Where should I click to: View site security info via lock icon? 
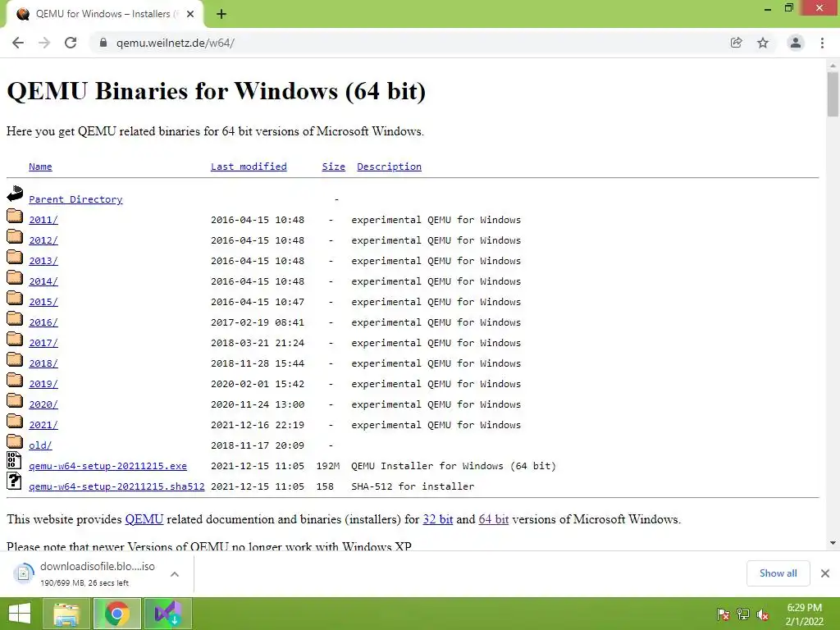[x=103, y=43]
